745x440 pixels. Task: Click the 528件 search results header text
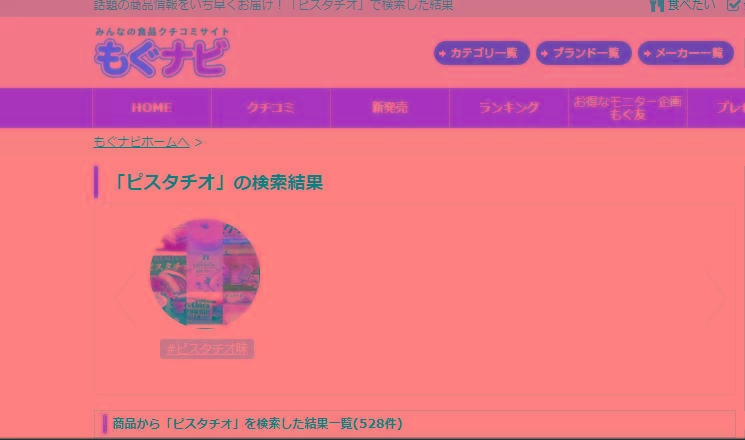click(x=258, y=423)
